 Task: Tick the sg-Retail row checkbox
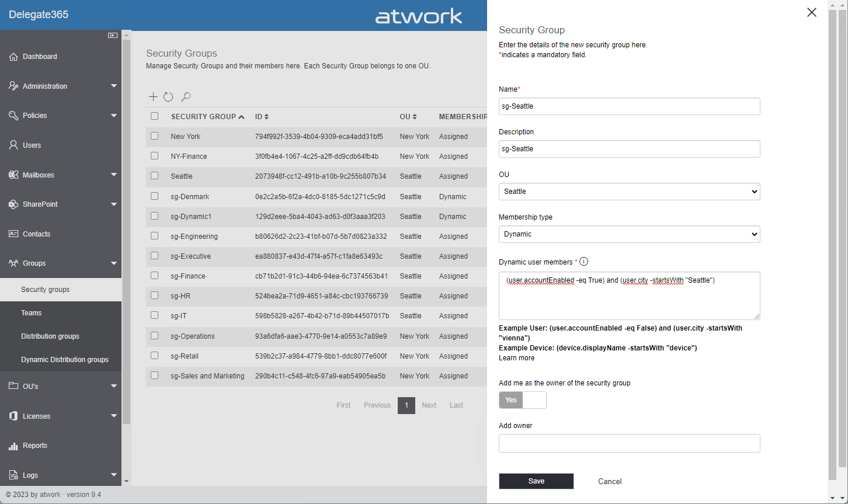click(154, 356)
